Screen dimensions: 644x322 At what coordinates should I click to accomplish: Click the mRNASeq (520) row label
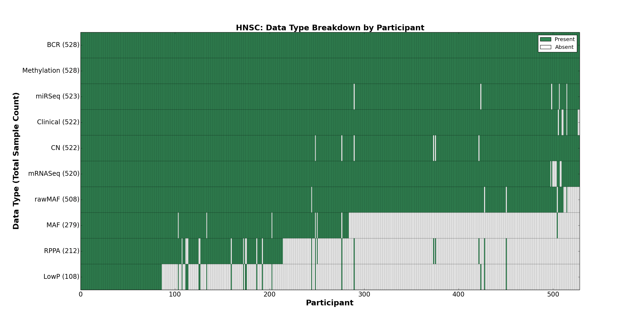(54, 174)
